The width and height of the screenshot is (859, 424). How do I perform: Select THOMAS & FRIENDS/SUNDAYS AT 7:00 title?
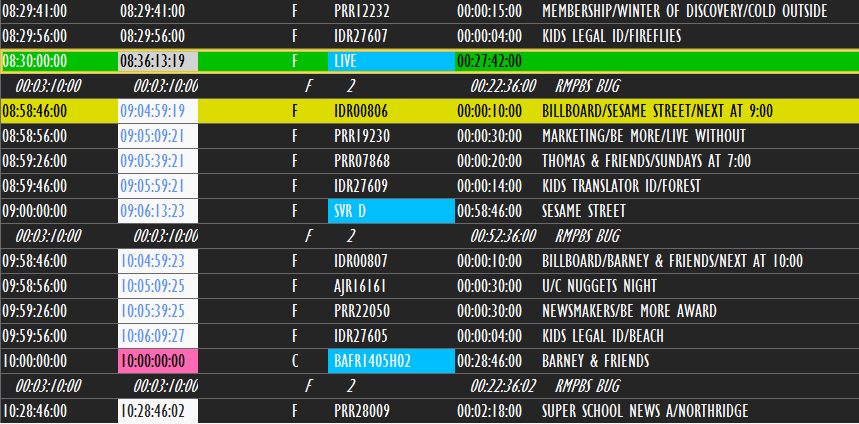tap(646, 161)
